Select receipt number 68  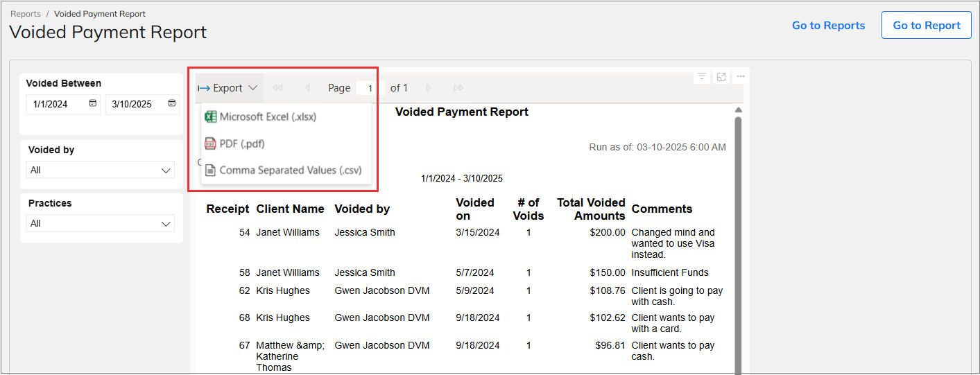pyautogui.click(x=244, y=317)
